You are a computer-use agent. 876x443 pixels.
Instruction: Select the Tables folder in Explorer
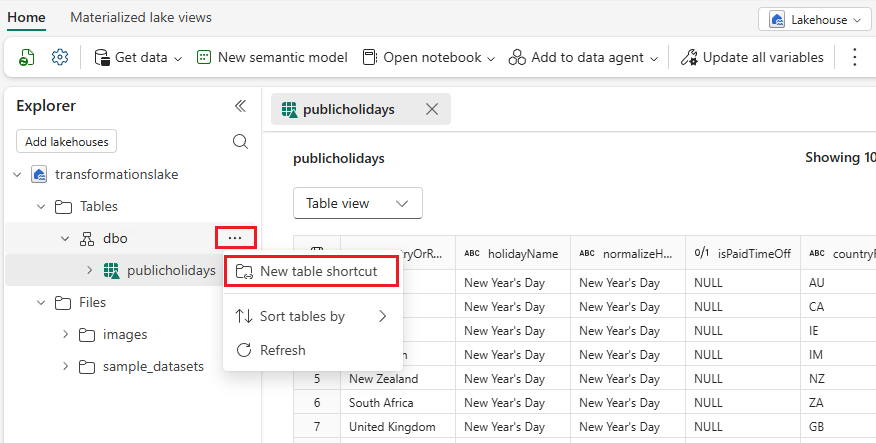tap(98, 207)
